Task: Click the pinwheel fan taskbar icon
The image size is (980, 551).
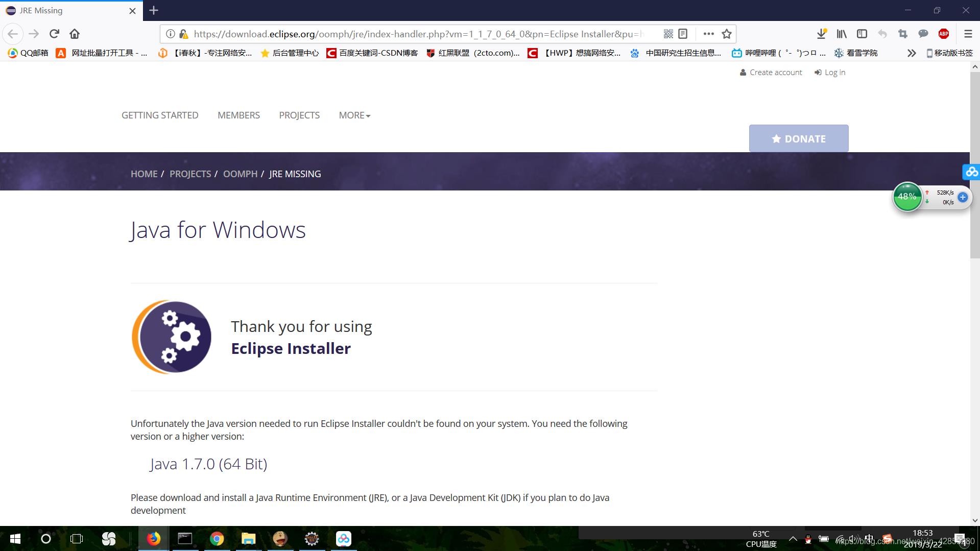Action: pyautogui.click(x=109, y=539)
